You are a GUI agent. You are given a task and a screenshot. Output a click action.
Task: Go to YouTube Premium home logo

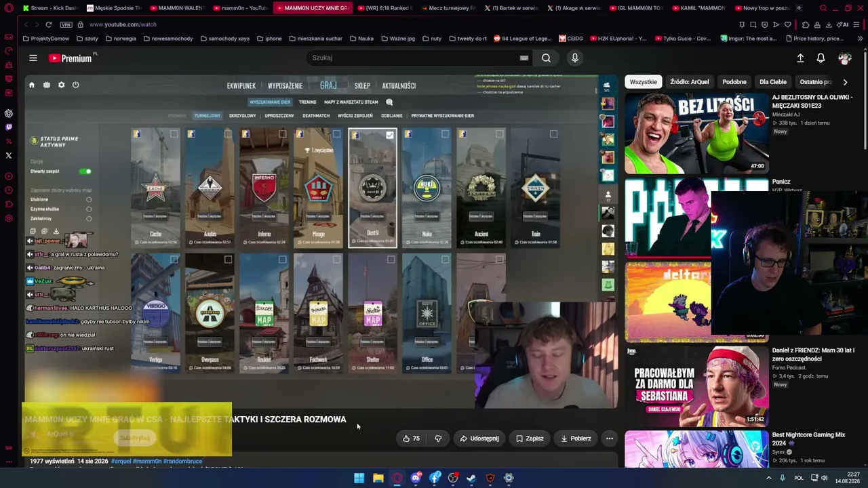[x=70, y=58]
